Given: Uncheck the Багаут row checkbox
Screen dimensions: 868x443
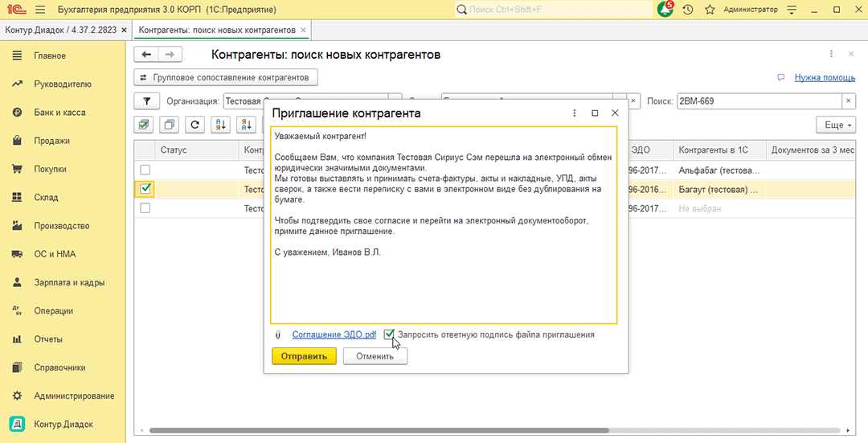Looking at the screenshot, I should [145, 189].
